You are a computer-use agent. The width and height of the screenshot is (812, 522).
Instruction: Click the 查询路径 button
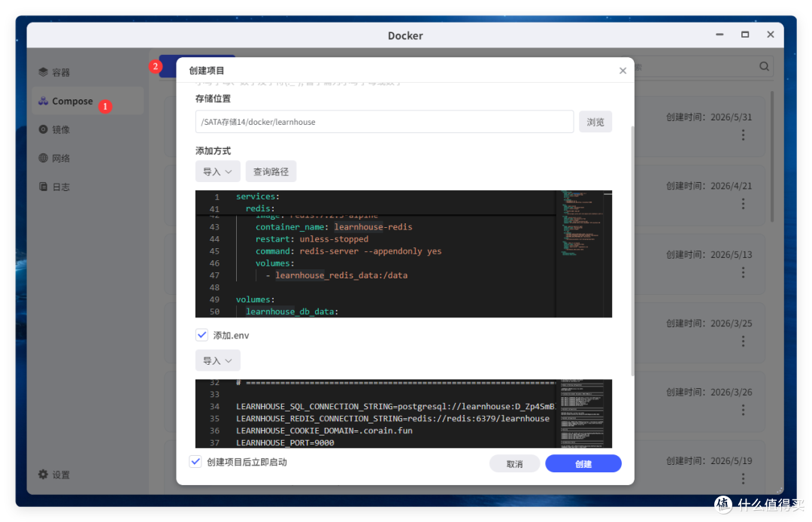click(x=271, y=171)
